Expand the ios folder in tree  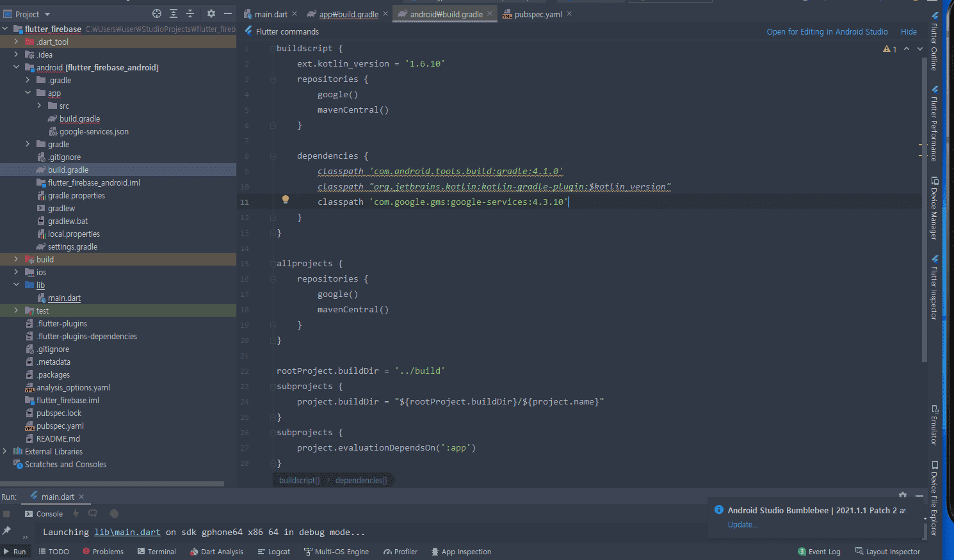pos(16,272)
